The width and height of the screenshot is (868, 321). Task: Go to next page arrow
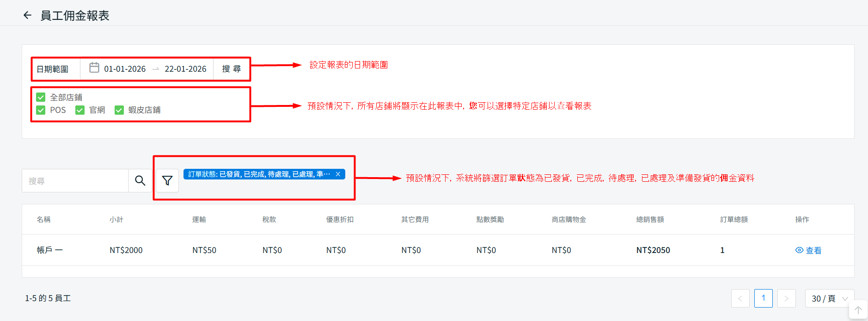click(786, 298)
